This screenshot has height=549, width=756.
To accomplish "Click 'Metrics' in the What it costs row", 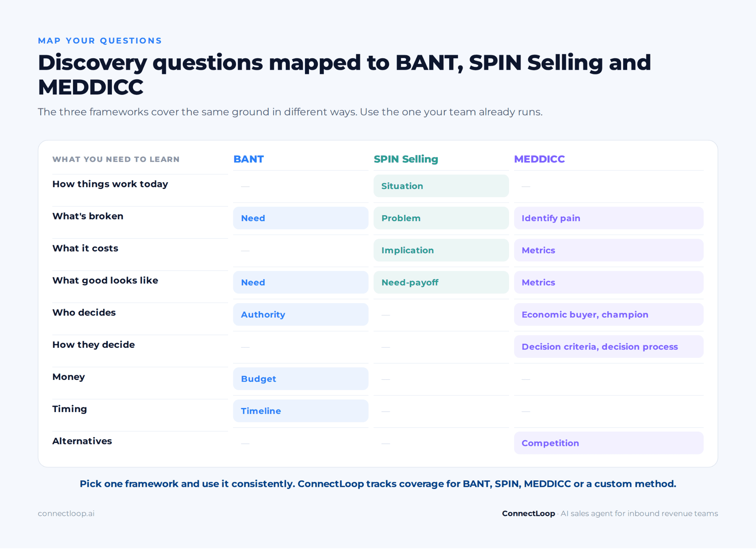I will [x=609, y=250].
